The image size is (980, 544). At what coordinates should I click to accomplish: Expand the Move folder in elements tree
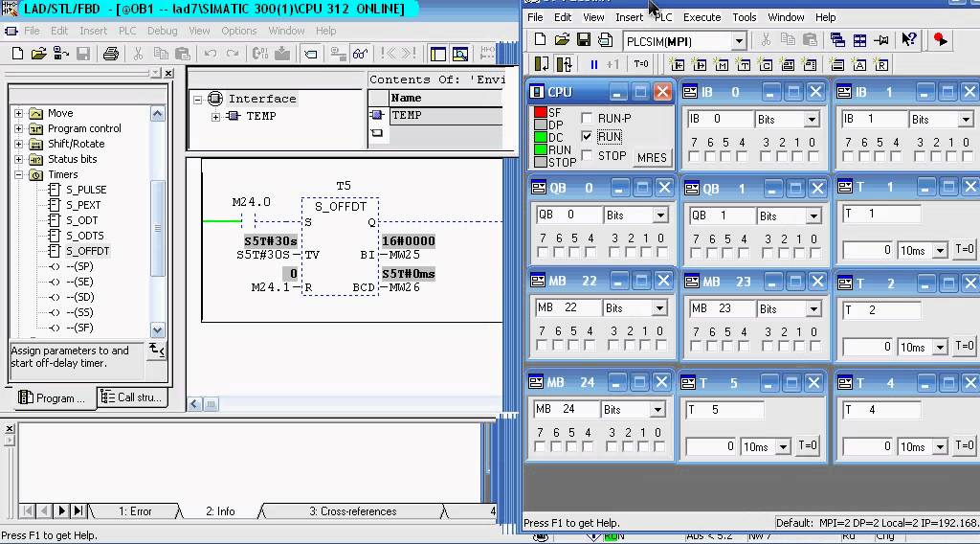tap(19, 113)
